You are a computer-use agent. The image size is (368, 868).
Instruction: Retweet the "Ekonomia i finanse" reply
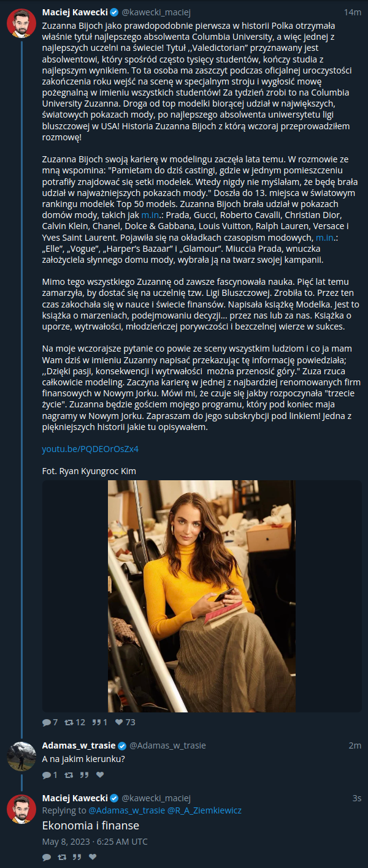click(61, 857)
